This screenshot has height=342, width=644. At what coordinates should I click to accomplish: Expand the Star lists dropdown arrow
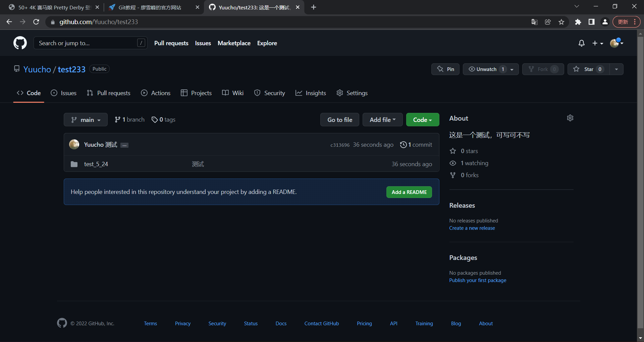[x=616, y=69]
